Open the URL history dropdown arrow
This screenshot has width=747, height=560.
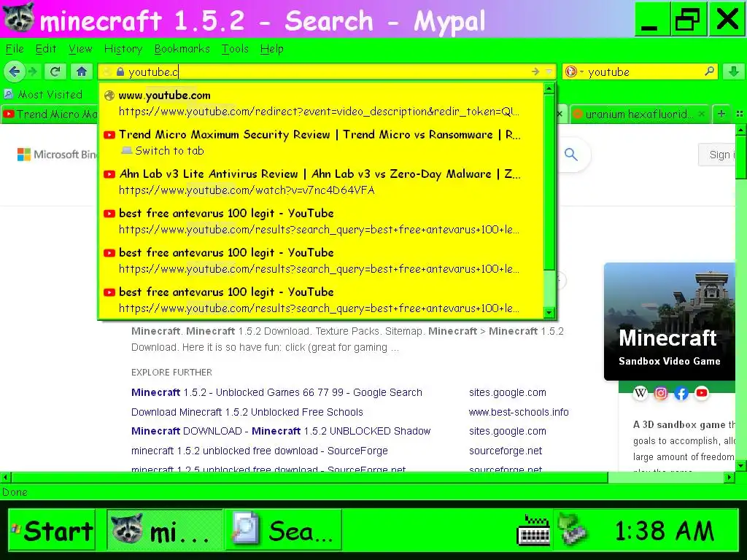coord(549,71)
